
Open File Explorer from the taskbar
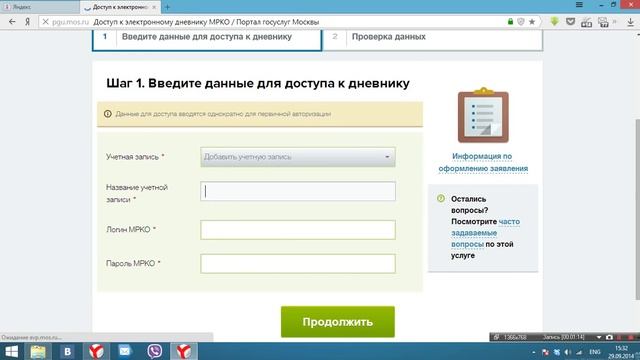[x=38, y=351]
